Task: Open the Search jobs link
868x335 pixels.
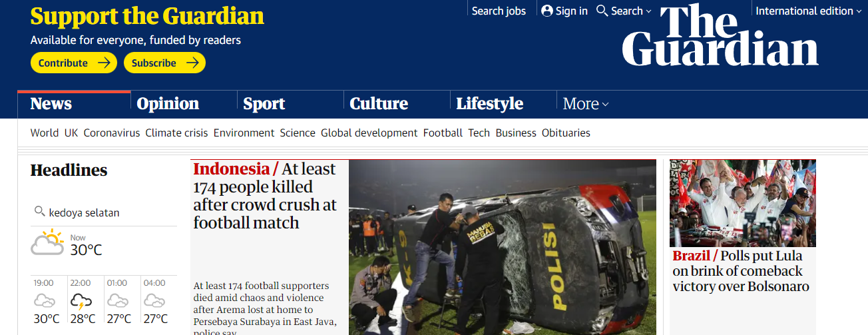Action: [x=499, y=11]
